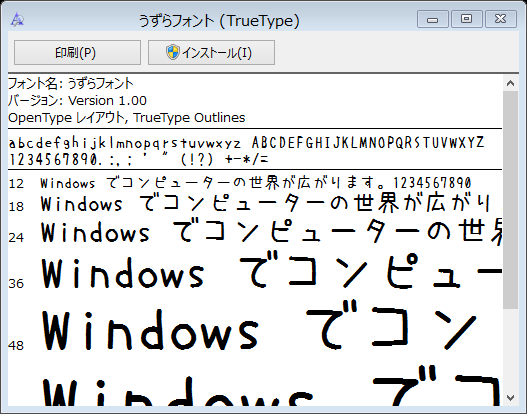
Task: Click the Version 1.00 text line
Action: point(77,100)
